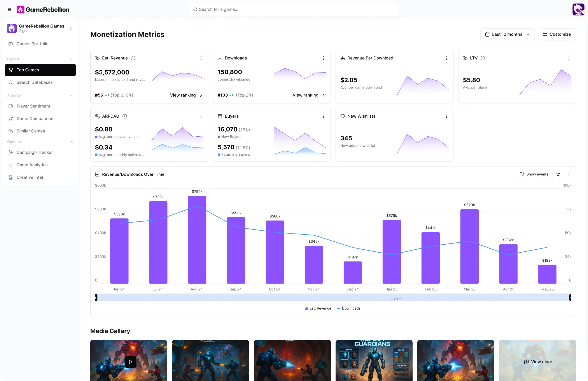Screen dimensions: 588x381
Task: Toggle Show events on the chart
Action: click(x=534, y=174)
